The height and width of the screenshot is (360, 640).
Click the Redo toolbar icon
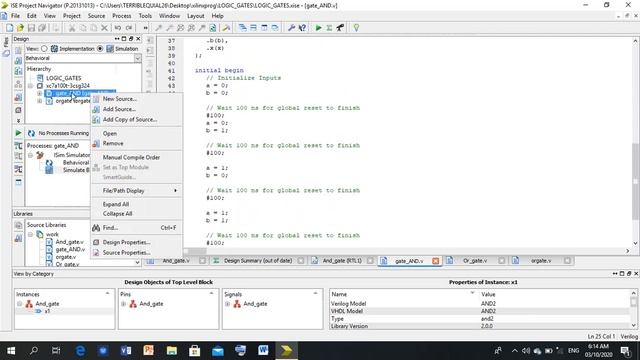click(129, 28)
